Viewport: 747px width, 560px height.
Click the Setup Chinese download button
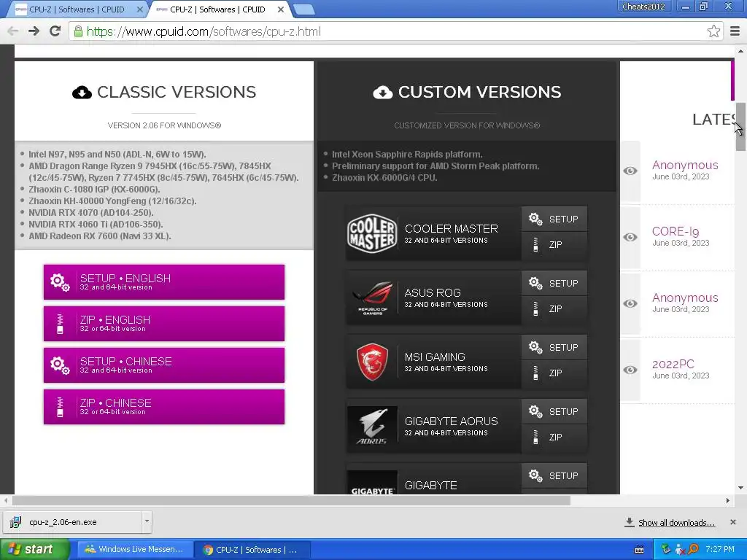[164, 365]
